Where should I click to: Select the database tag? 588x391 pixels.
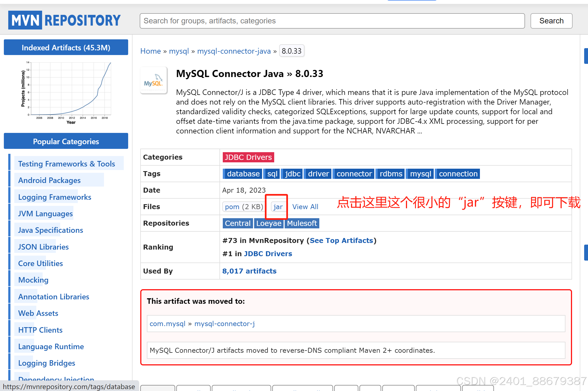pyautogui.click(x=243, y=174)
